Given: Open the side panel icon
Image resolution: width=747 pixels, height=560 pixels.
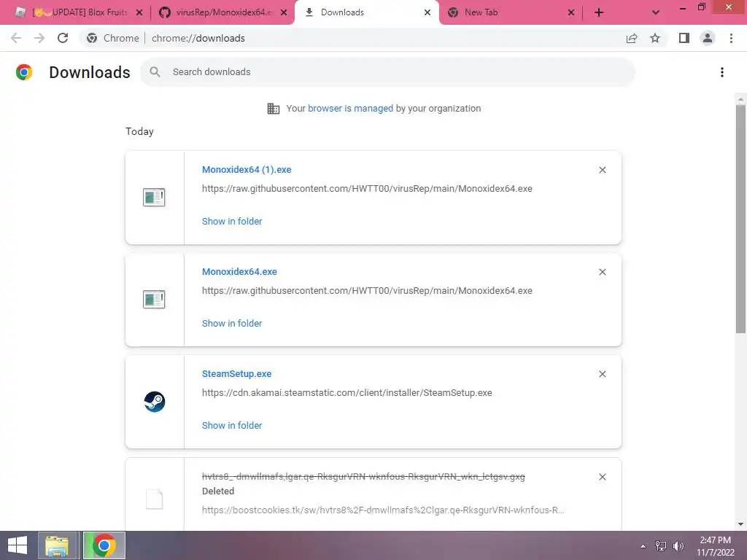Looking at the screenshot, I should click(684, 38).
